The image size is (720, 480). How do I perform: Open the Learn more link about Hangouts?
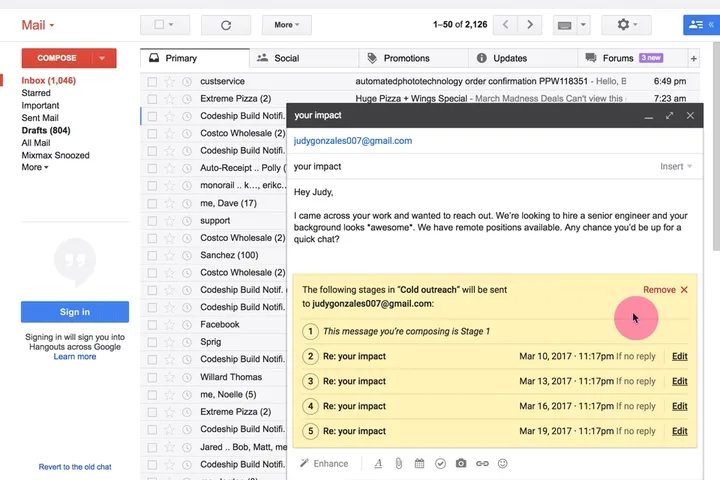[x=75, y=357]
